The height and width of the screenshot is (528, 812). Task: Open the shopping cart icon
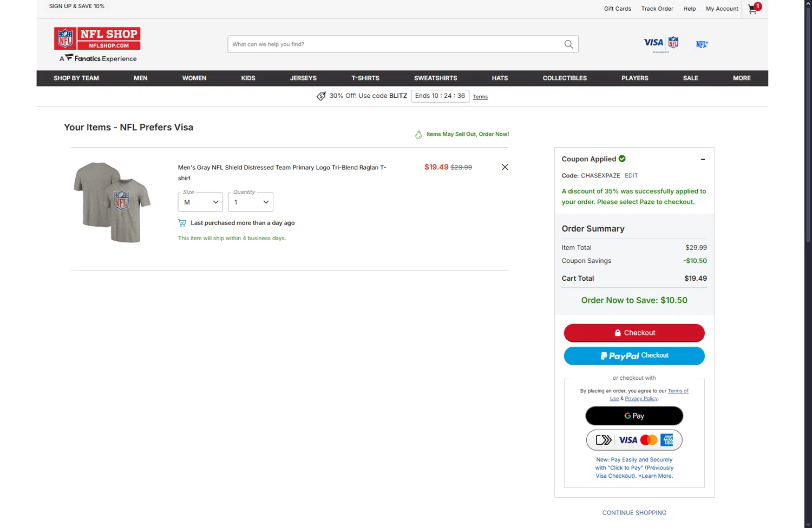[753, 9]
